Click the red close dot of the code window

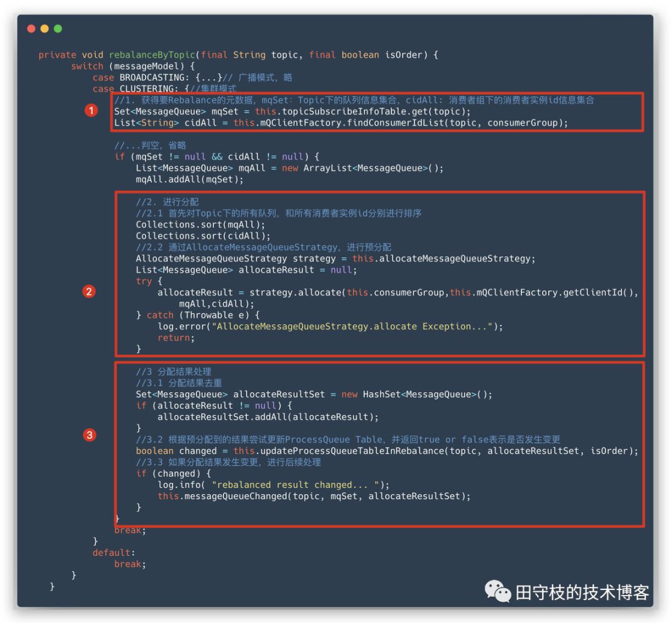(31, 29)
